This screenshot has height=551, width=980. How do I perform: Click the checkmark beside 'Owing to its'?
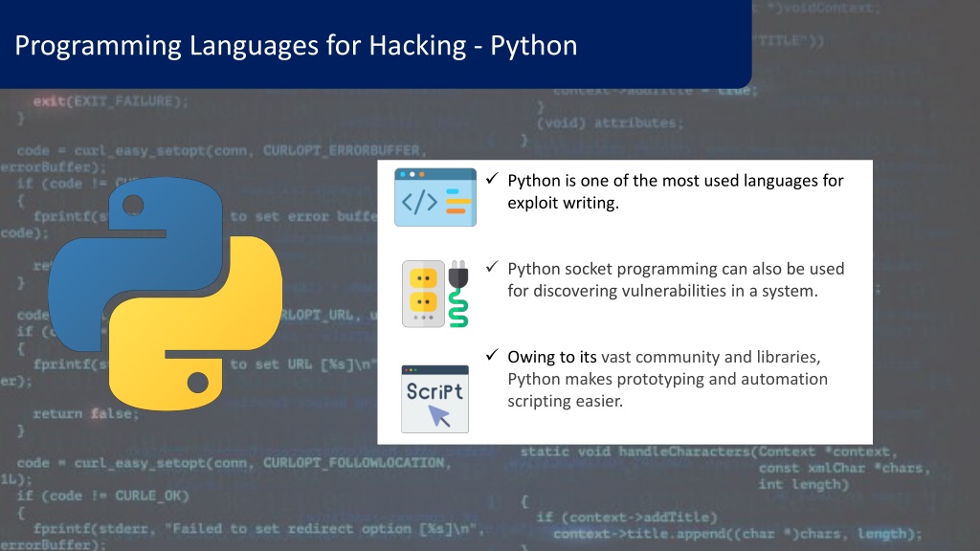(493, 355)
